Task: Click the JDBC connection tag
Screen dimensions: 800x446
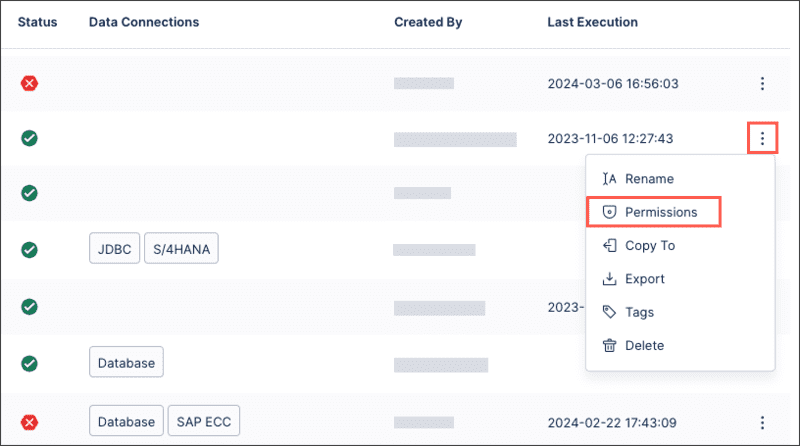Action: click(x=114, y=250)
